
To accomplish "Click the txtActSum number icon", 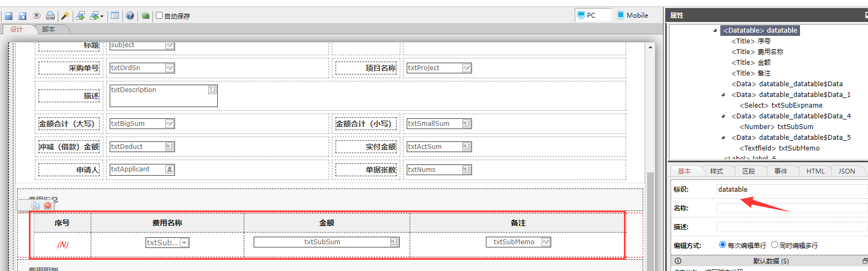I will pyautogui.click(x=467, y=147).
